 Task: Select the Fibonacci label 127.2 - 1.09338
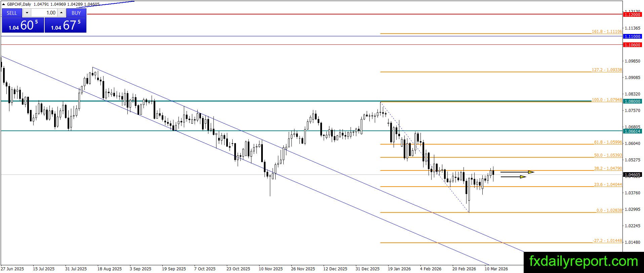pyautogui.click(x=607, y=70)
